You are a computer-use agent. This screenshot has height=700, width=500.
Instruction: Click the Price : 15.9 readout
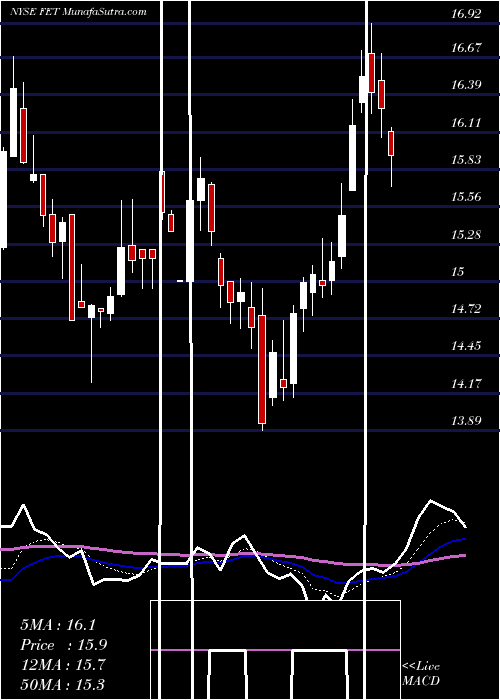pos(63,645)
